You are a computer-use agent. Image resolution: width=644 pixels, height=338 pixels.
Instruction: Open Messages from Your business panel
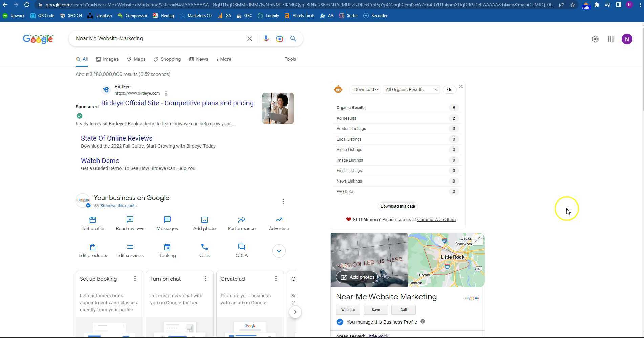coord(167,220)
